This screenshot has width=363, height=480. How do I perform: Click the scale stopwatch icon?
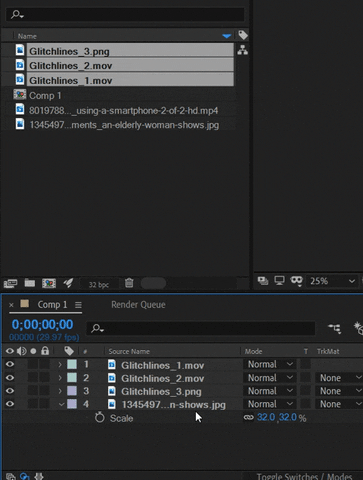(x=99, y=417)
